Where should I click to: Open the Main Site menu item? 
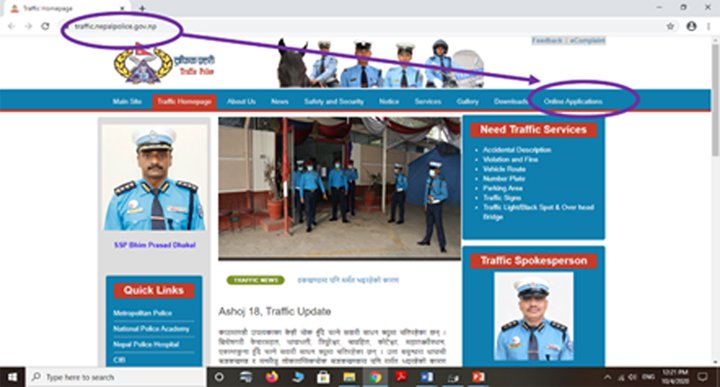(127, 101)
